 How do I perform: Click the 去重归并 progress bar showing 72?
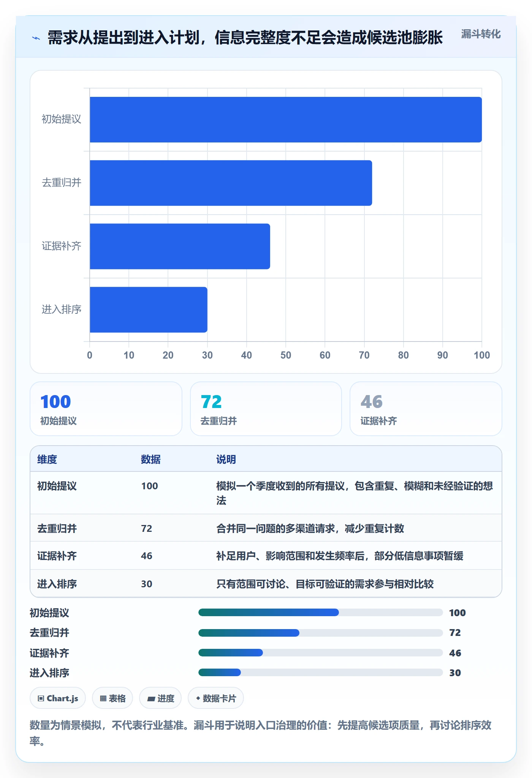tap(321, 633)
